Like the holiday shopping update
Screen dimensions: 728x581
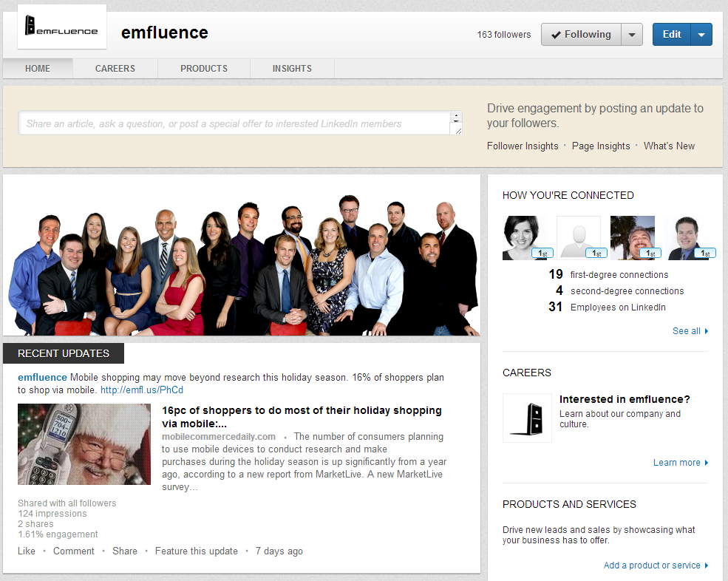[x=27, y=551]
